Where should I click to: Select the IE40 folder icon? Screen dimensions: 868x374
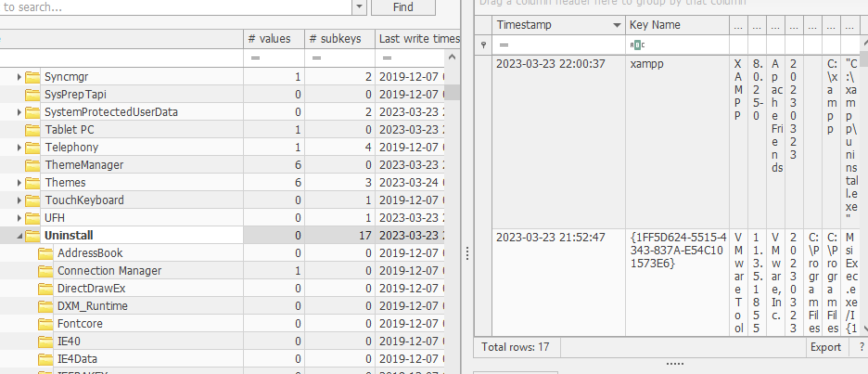tap(46, 341)
